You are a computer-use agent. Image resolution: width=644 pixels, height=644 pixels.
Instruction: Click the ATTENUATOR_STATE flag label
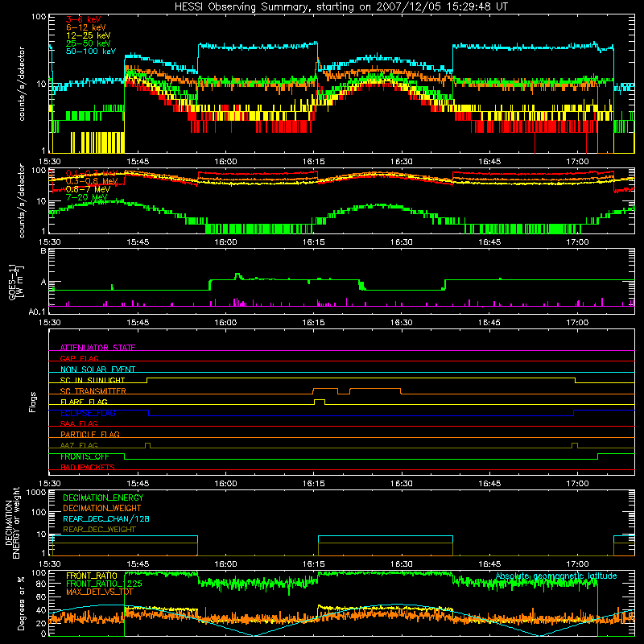click(x=97, y=348)
